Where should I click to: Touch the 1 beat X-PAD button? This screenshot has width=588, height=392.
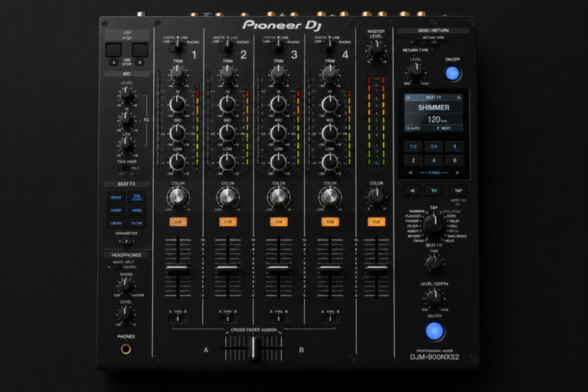point(455,147)
